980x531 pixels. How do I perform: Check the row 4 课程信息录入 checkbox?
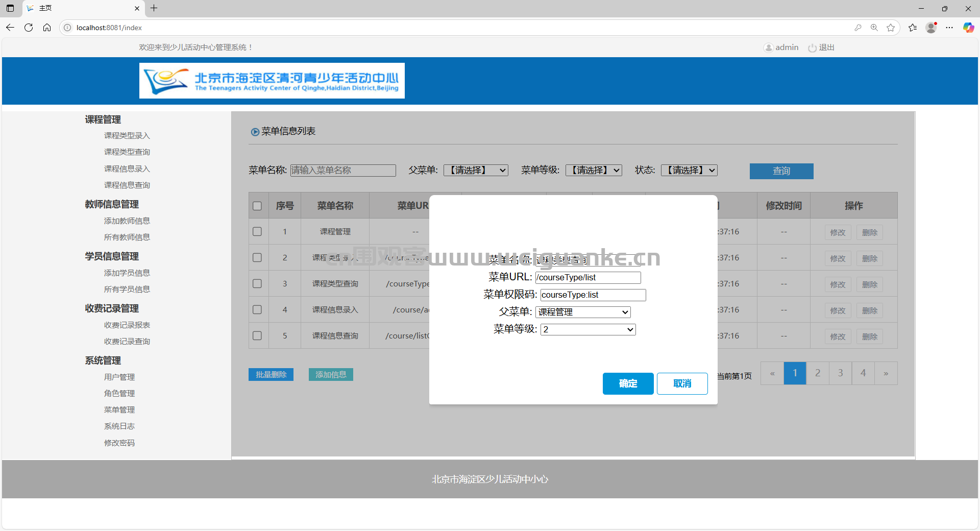pyautogui.click(x=257, y=309)
